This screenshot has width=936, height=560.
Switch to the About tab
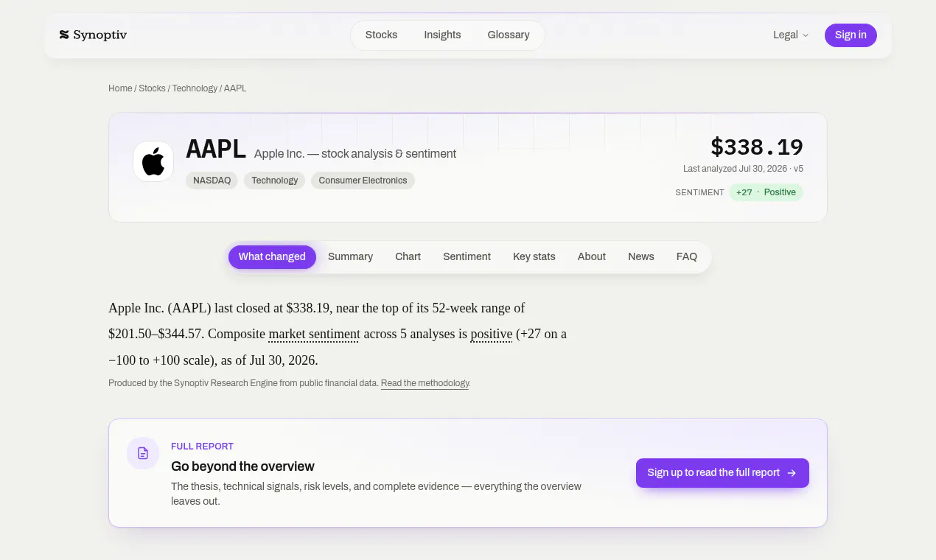[592, 257]
